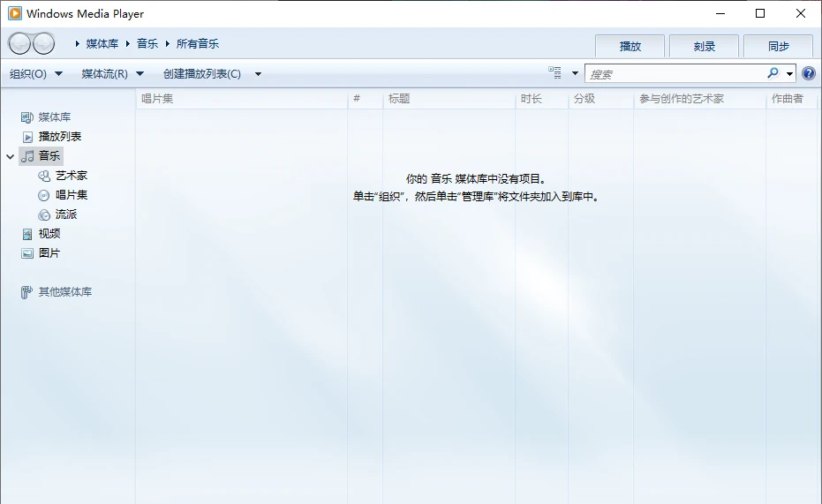Expand breadcrumb arrow before 所有音乐
Viewport: 822px width, 504px height.
[x=168, y=44]
